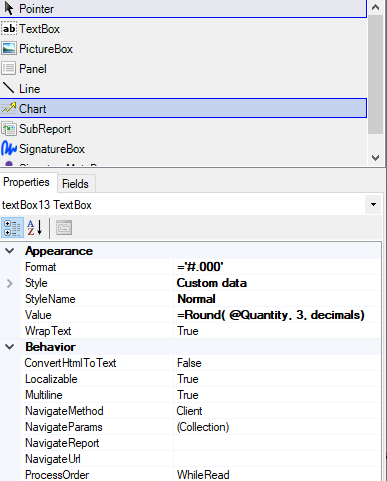Click the empty NavigateUrl value field
Viewport: 387px width, 481px height.
pos(277,459)
